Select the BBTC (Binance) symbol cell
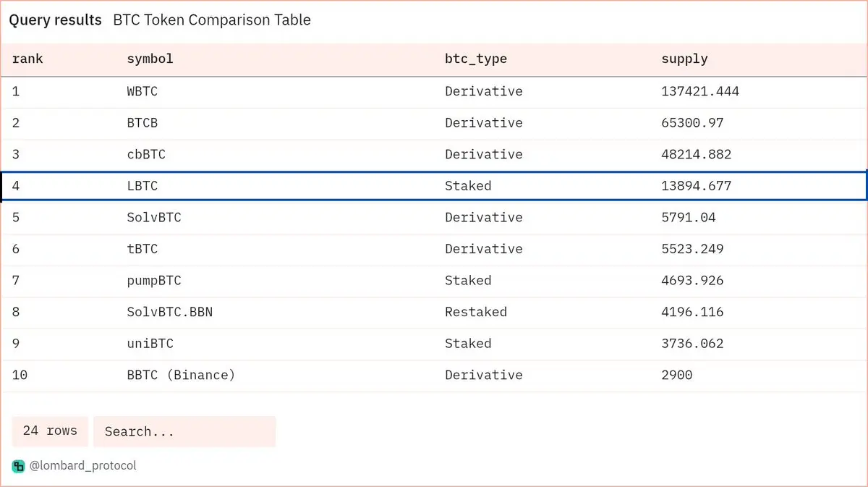This screenshot has height=487, width=868. (181, 375)
